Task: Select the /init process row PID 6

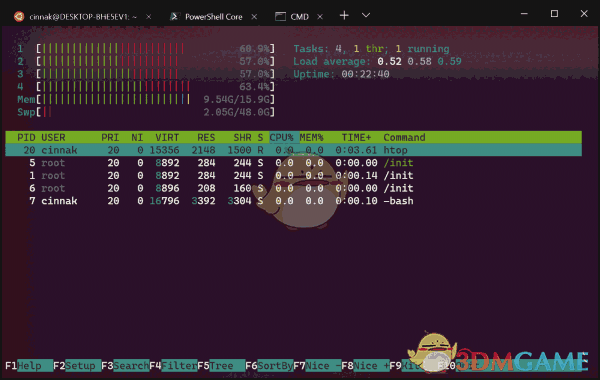Action: 293,188
